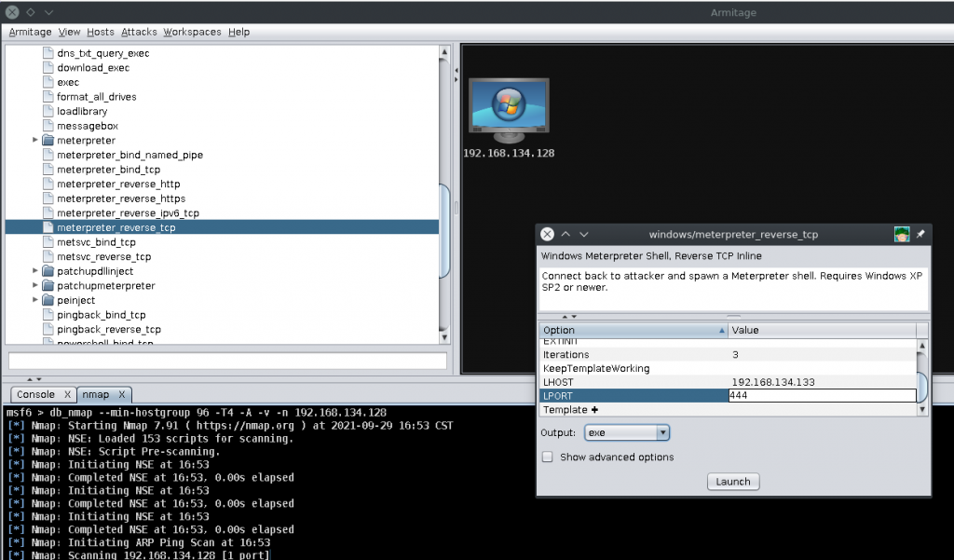
Task: Open the Workspaces menu
Action: (192, 32)
